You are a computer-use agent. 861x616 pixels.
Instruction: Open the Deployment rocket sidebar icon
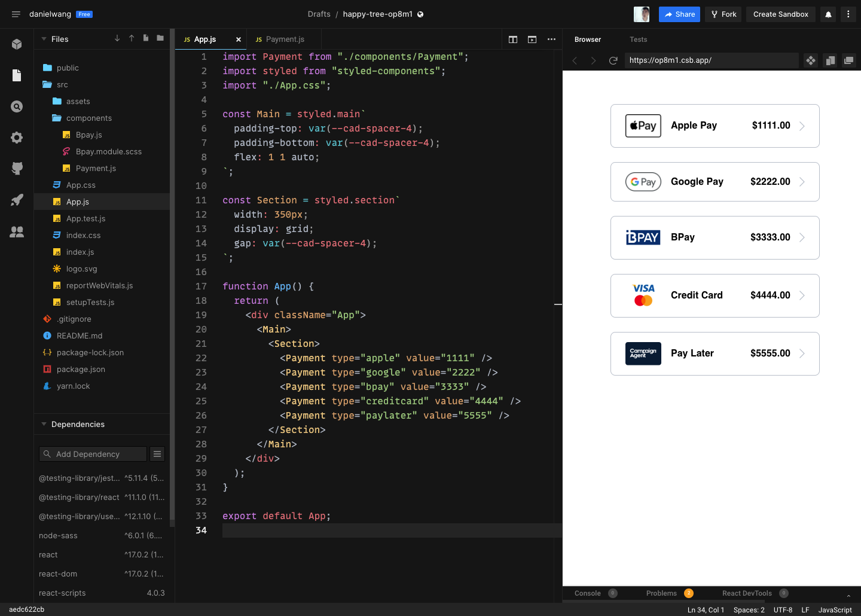pyautogui.click(x=17, y=200)
